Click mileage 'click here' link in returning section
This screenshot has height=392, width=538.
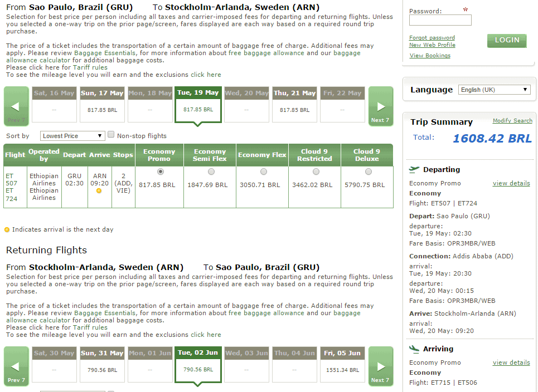pos(206,335)
